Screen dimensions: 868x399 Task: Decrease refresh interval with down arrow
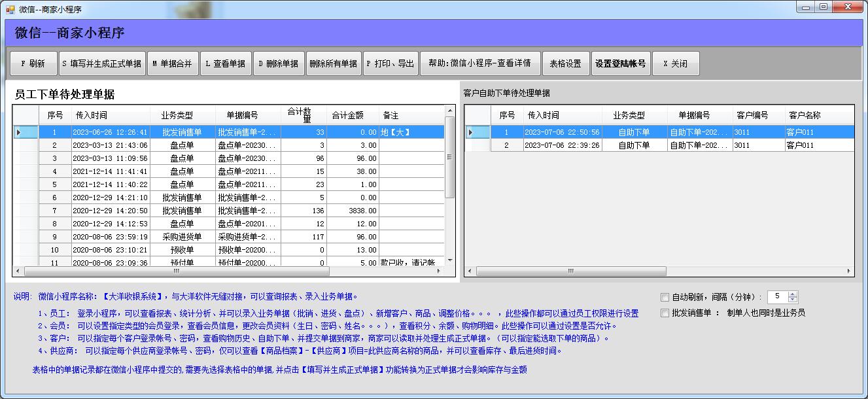coord(793,300)
